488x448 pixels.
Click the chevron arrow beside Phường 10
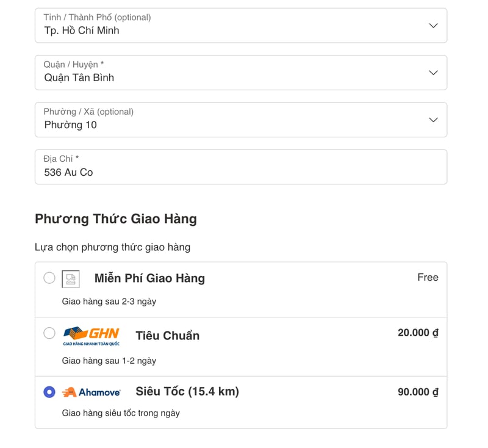pos(433,120)
